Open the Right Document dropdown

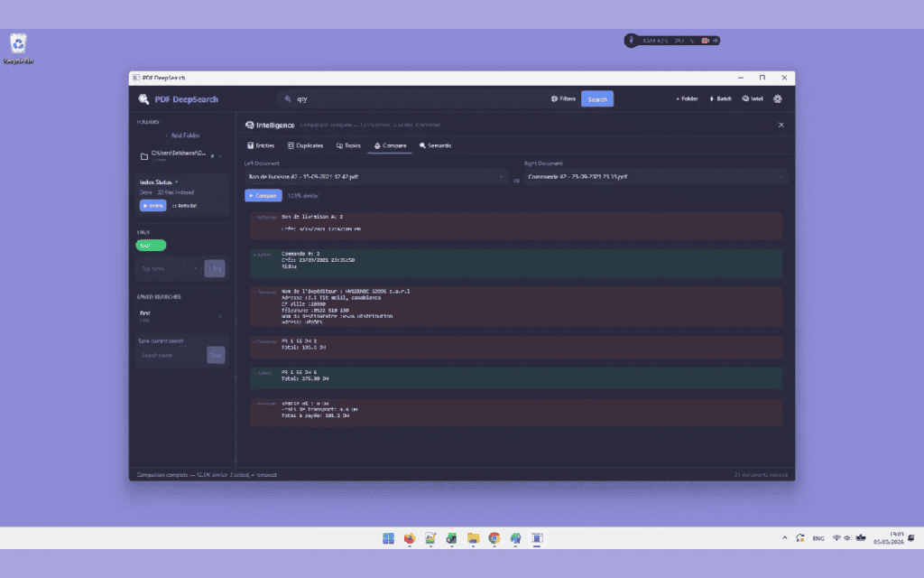click(x=656, y=176)
